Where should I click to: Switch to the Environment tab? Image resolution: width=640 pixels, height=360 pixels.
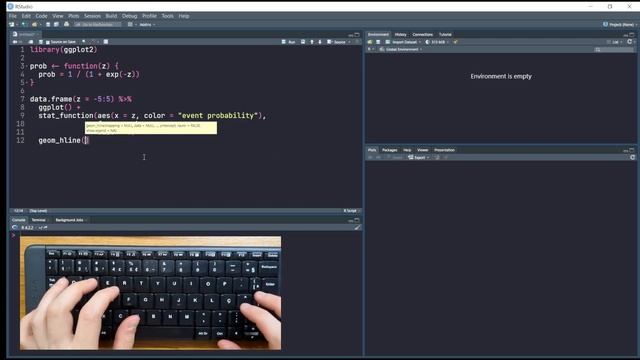point(378,34)
